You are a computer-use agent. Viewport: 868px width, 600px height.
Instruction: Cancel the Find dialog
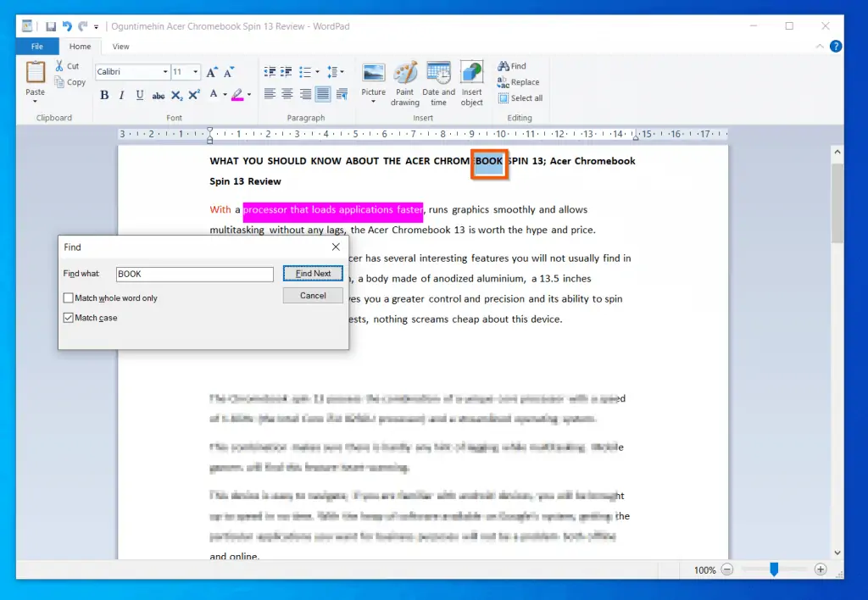click(313, 296)
